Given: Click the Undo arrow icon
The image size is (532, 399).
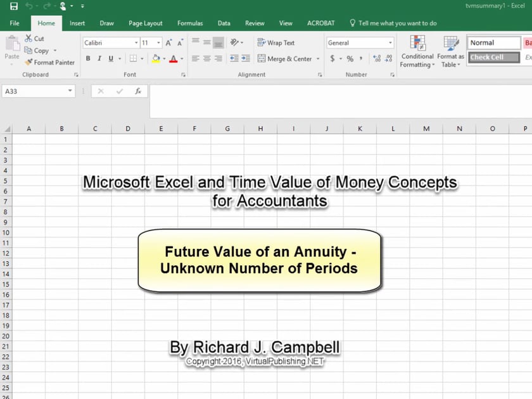Looking at the screenshot, I should tap(29, 6).
